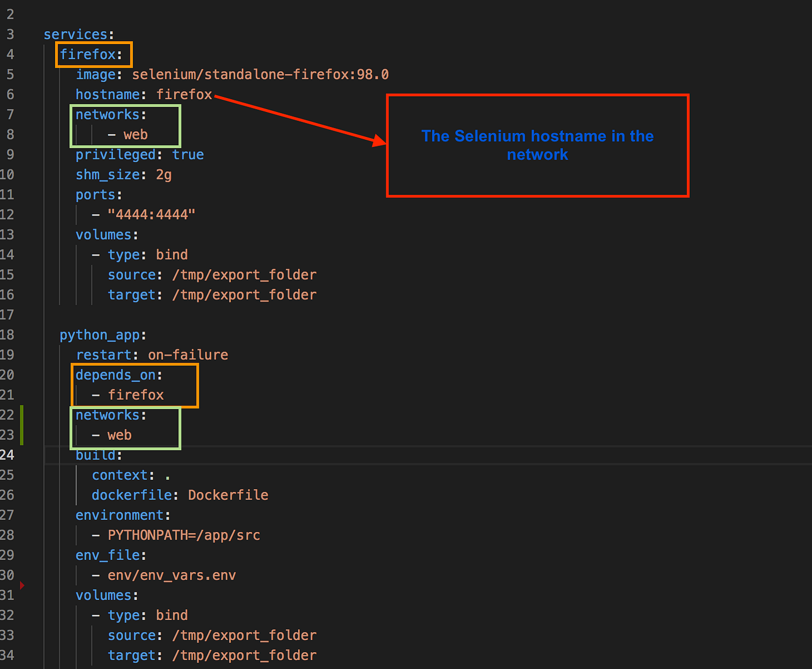812x669 pixels.
Task: Click the red triangle gutter marker near line 30
Action: pos(22,585)
